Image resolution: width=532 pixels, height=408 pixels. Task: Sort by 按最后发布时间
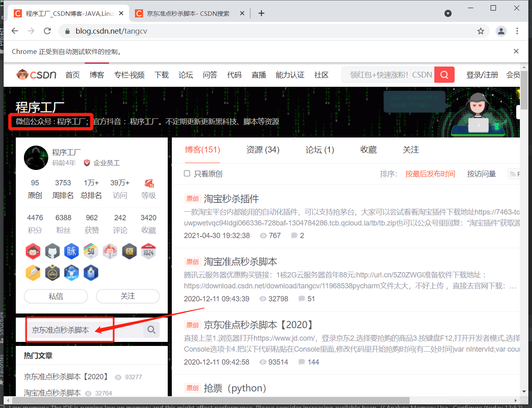pos(430,174)
